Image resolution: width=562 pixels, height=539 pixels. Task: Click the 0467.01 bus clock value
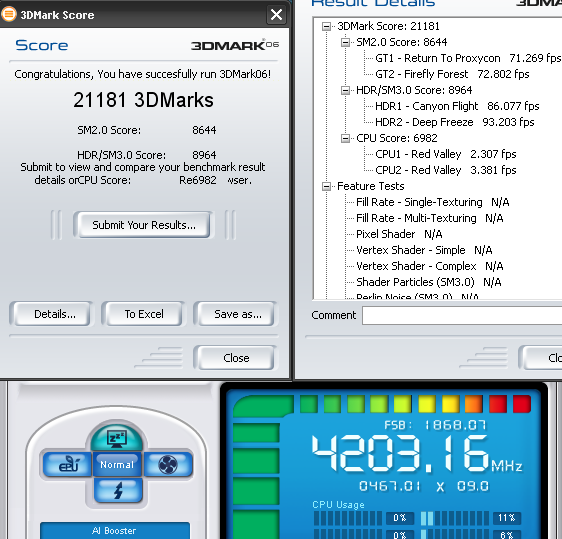click(390, 486)
